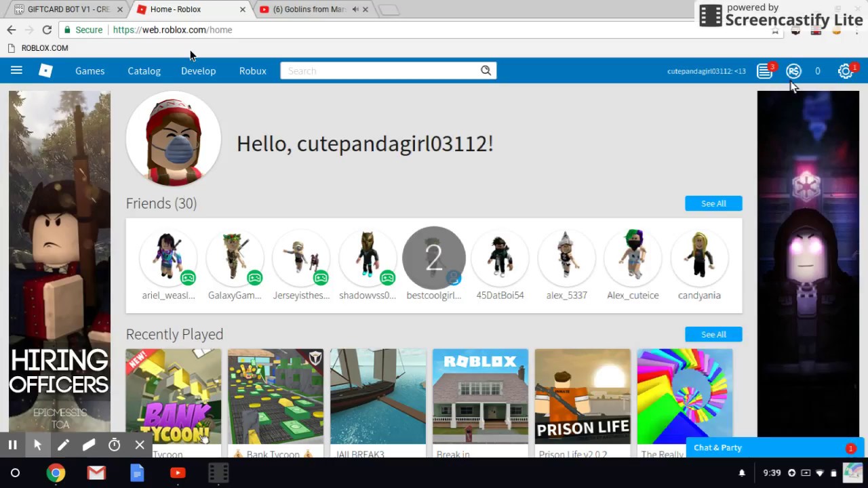Close the GIFTCARD BOT tab

(120, 9)
